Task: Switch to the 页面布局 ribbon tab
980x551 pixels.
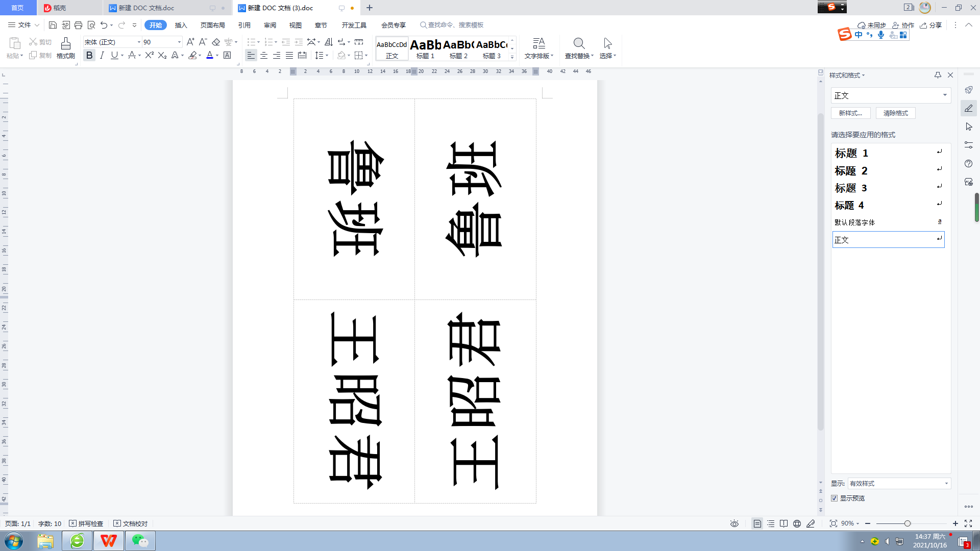Action: pyautogui.click(x=212, y=25)
